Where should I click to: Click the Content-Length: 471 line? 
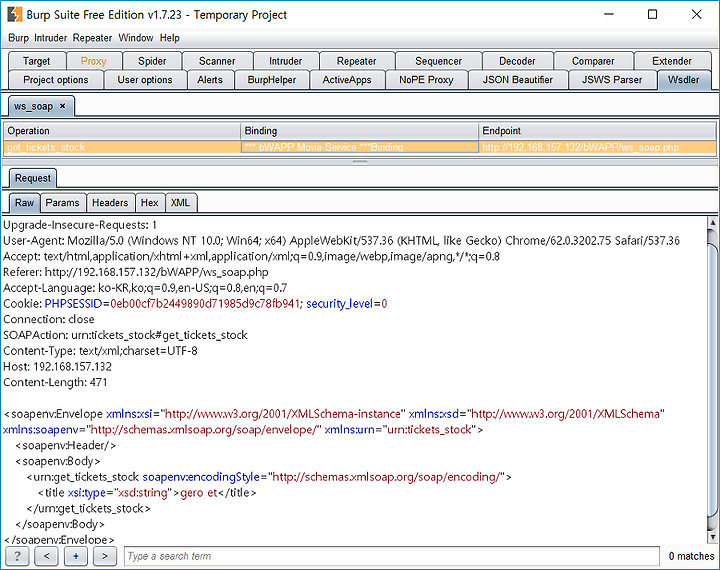[x=55, y=382]
